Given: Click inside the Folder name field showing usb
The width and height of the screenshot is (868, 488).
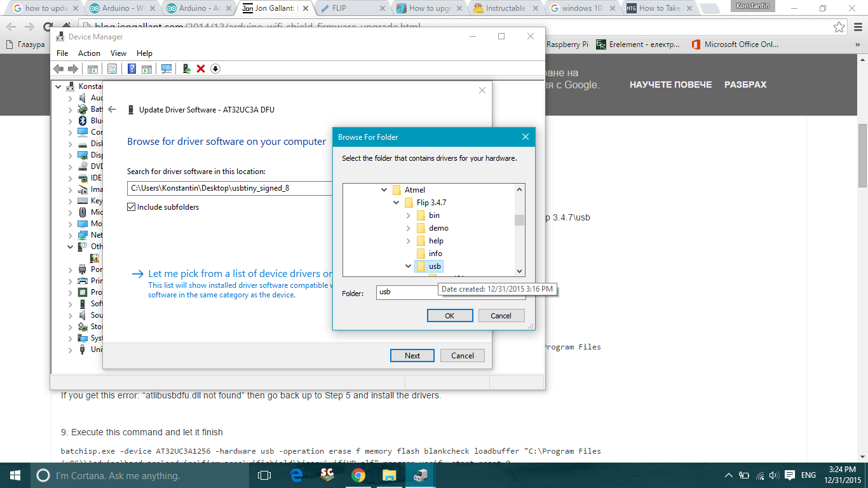Looking at the screenshot, I should click(x=407, y=292).
